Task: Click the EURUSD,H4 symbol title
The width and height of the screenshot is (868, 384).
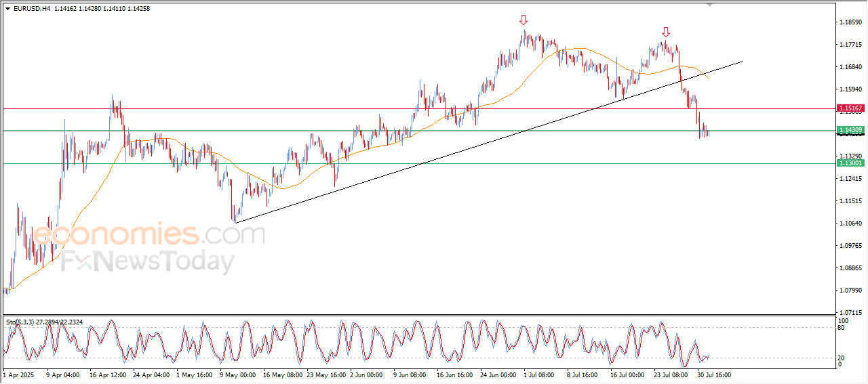Action: pyautogui.click(x=31, y=8)
